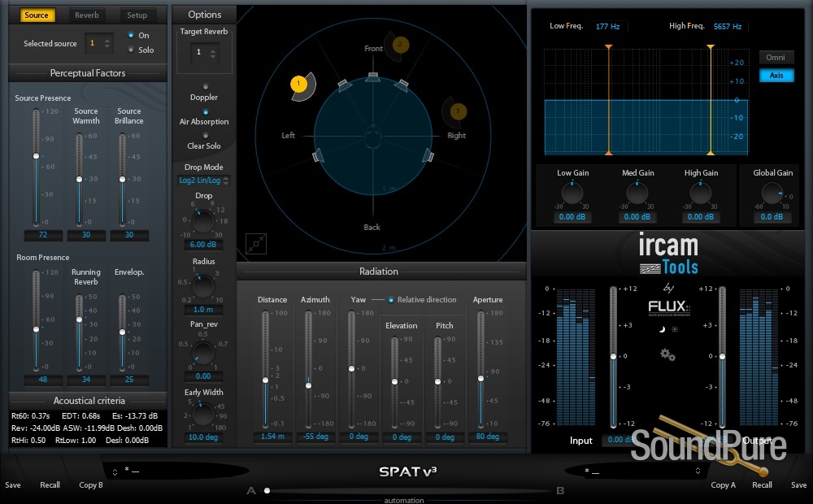Screen dimensions: 813x504
Task: Adjust the Radius knob
Action: (202, 287)
